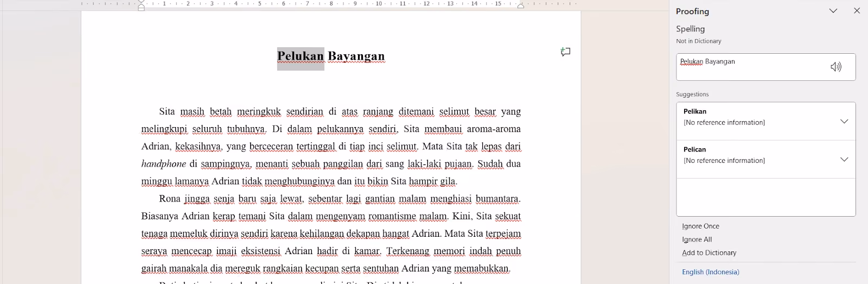Click the word Bayangan in the title

pyautogui.click(x=356, y=56)
